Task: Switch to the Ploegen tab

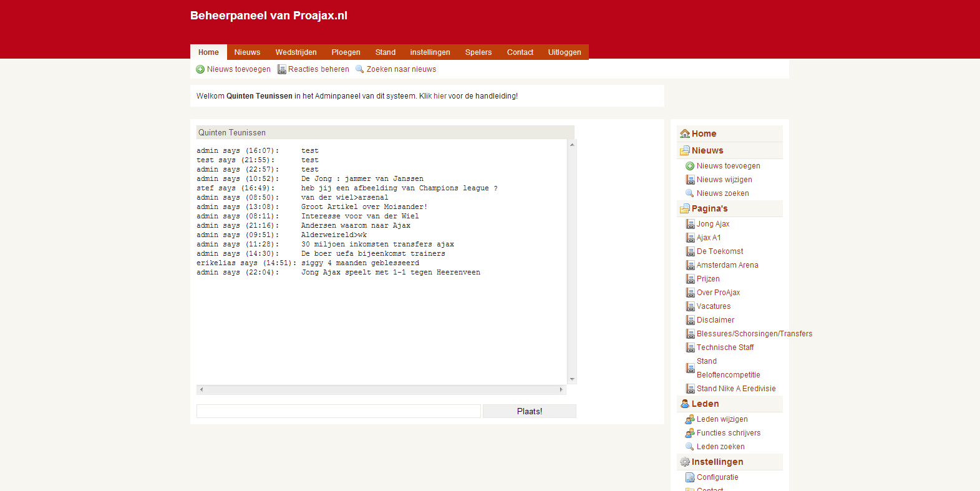Action: tap(346, 52)
